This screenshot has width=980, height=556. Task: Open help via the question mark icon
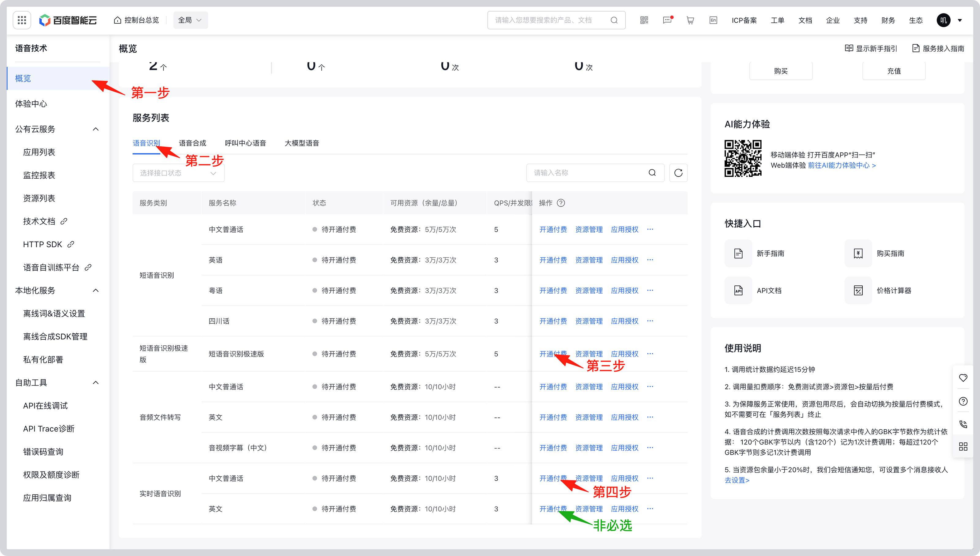[x=963, y=401]
